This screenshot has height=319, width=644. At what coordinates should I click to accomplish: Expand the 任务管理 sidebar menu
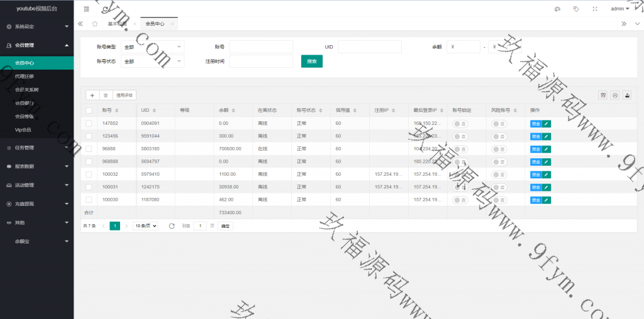(x=36, y=148)
